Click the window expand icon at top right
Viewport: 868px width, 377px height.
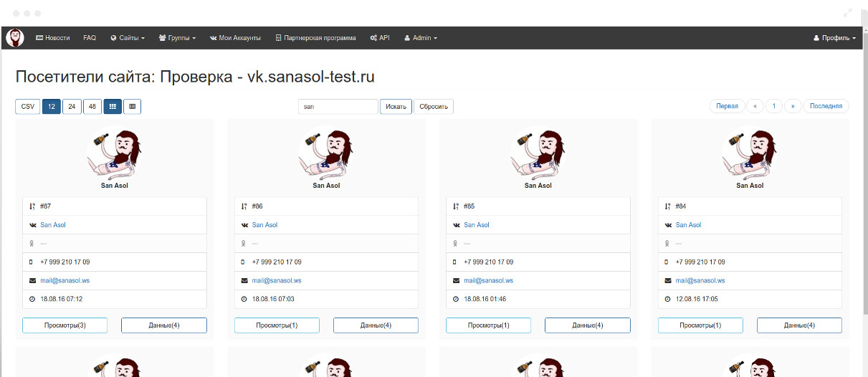(847, 13)
